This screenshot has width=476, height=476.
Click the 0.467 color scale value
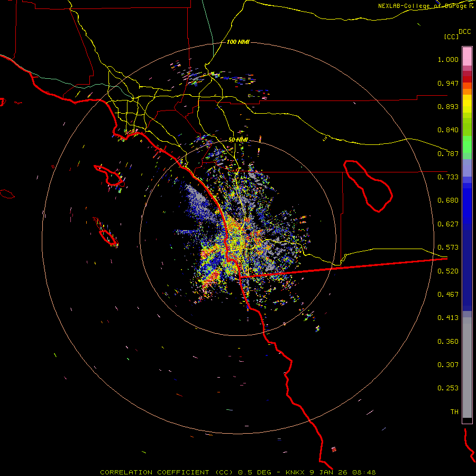coord(448,295)
